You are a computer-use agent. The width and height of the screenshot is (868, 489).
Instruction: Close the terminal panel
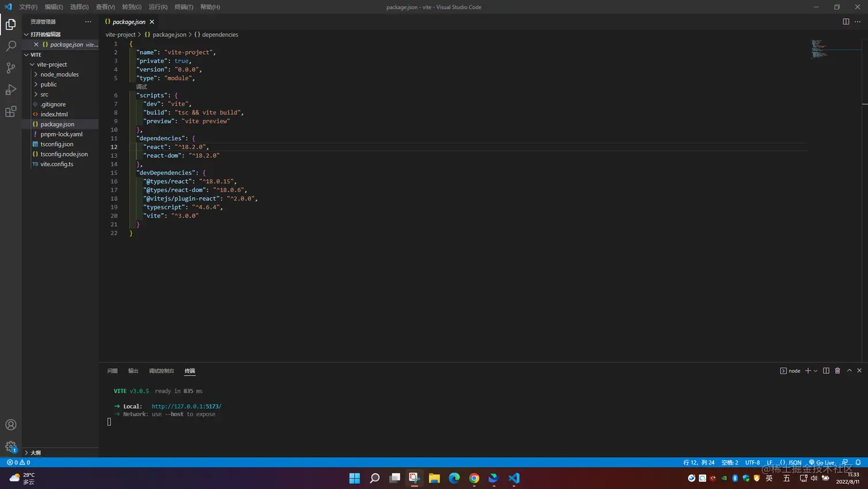(859, 371)
